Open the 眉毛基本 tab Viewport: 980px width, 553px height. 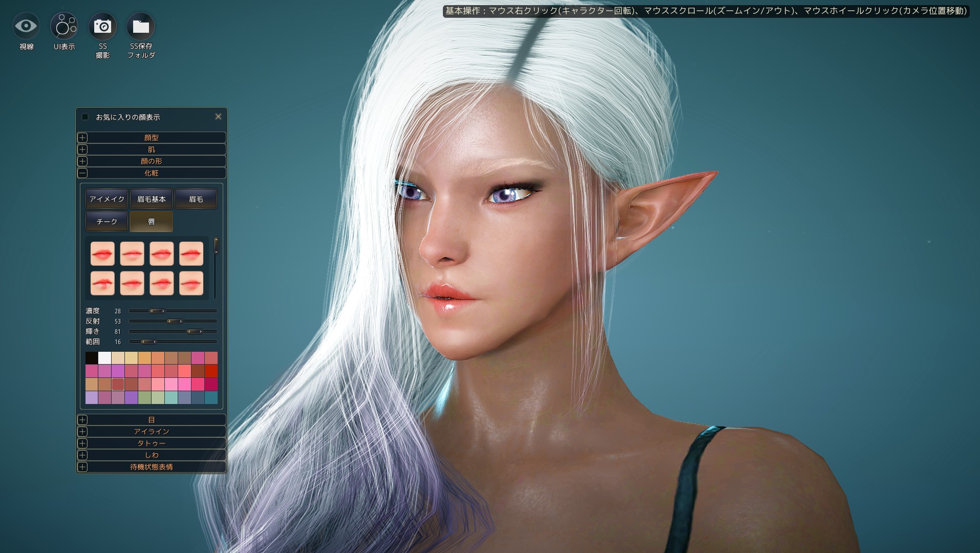(x=152, y=199)
